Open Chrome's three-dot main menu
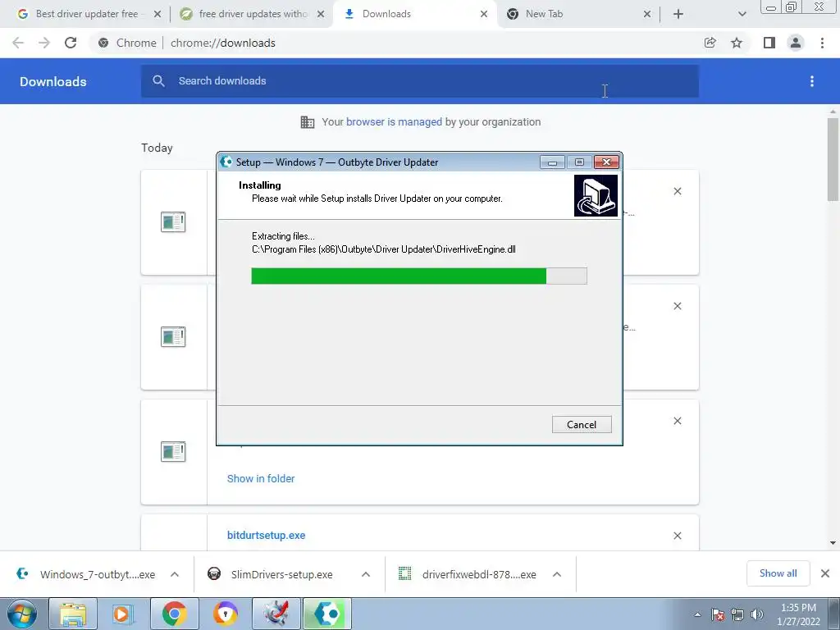Image resolution: width=840 pixels, height=630 pixels. click(822, 43)
